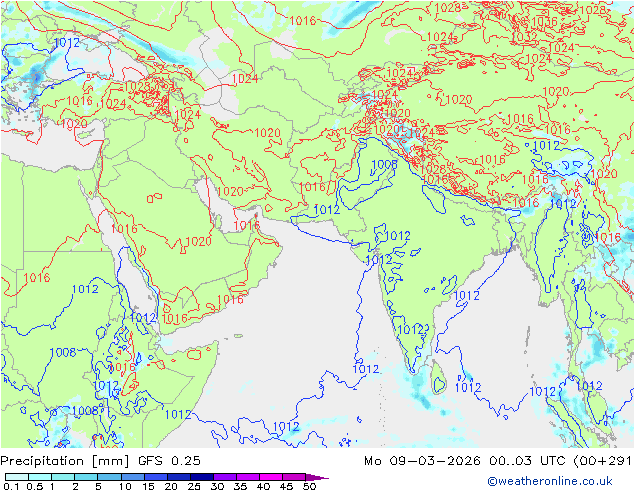Screen dimensions: 634x490
Task: Click the legend value label '0.5'
Action: 34,486
